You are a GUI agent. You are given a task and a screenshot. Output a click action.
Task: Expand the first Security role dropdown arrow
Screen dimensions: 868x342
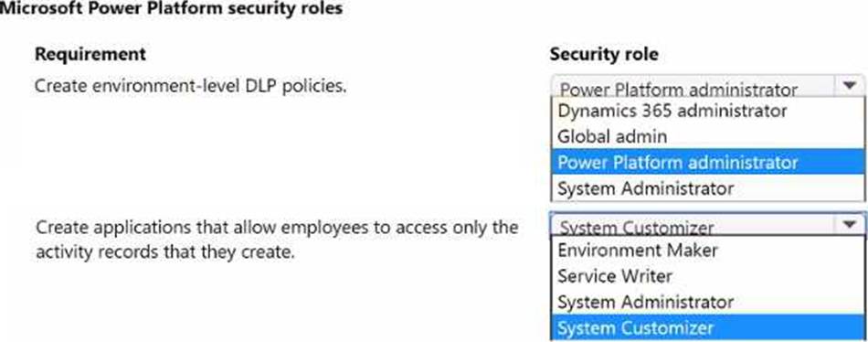click(x=850, y=87)
